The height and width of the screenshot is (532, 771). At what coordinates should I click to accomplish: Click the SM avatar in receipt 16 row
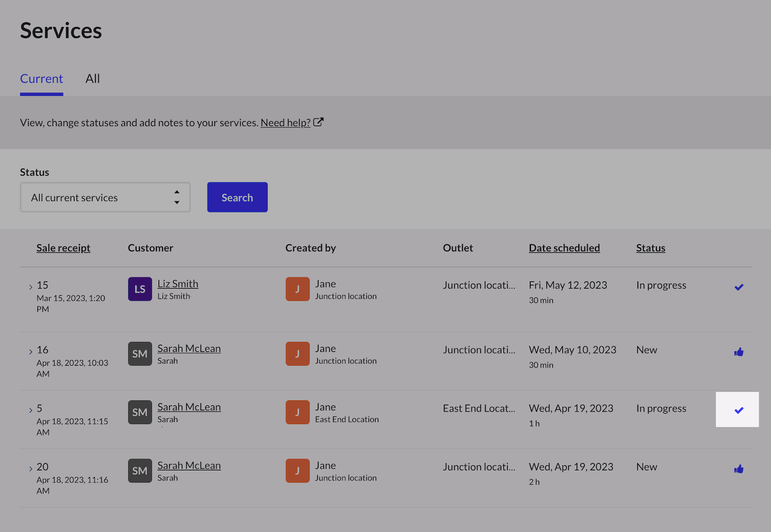(x=140, y=354)
